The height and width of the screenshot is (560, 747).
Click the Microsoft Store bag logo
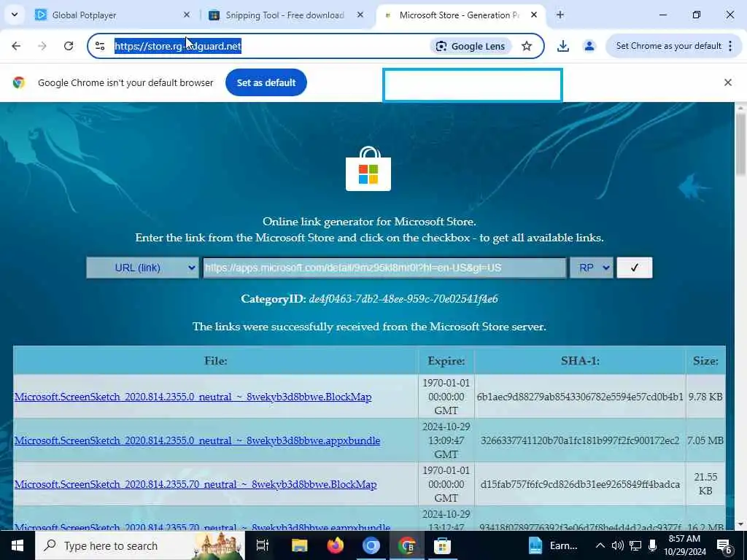(368, 168)
